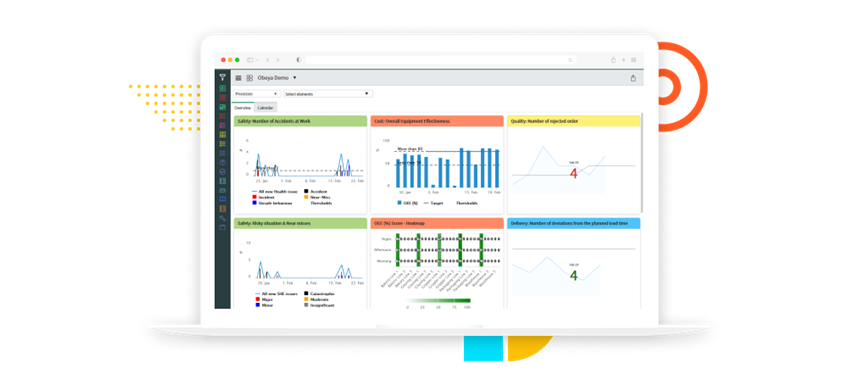860x375 pixels.
Task: Click the Delivery deviations from planned lead time header
Action: pos(574,223)
